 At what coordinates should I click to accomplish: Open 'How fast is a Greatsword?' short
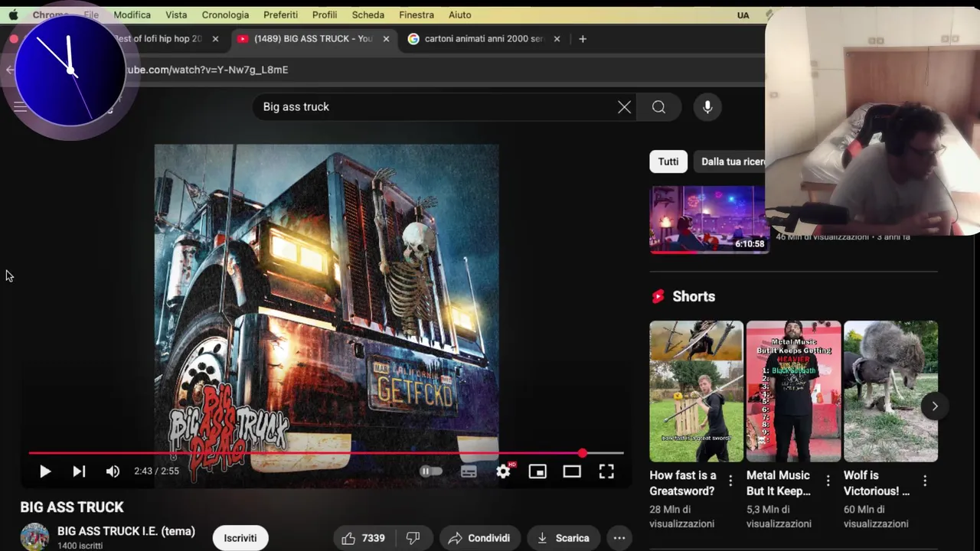click(696, 391)
